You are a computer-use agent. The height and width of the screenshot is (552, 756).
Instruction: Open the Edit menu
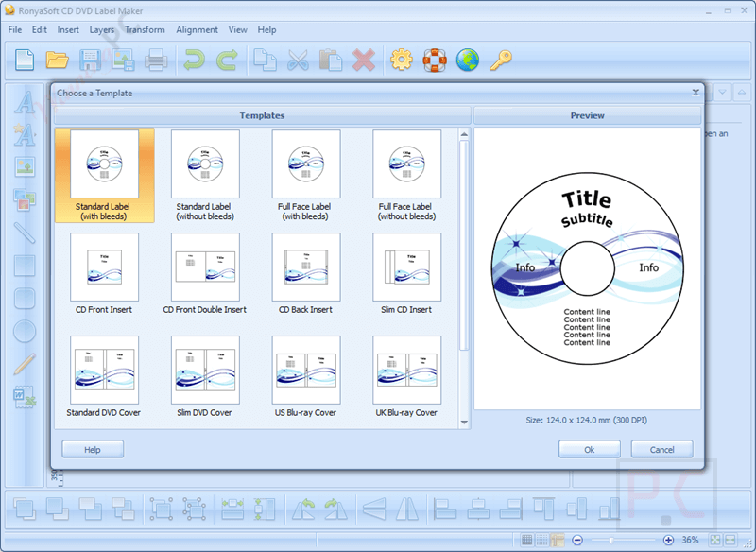[40, 30]
